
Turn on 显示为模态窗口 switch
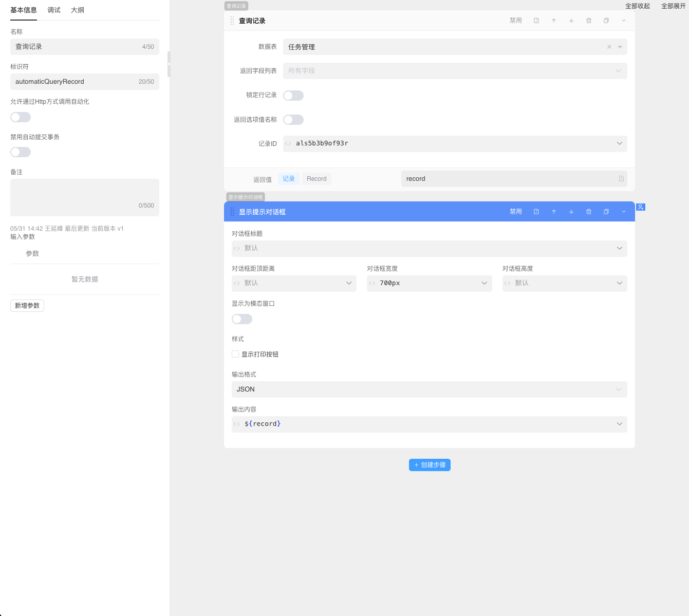click(242, 319)
